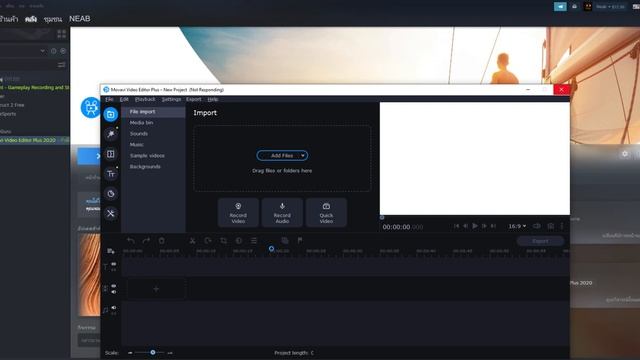Click the zoom out minus next to Scale
This screenshot has width=640, height=360.
(x=130, y=353)
